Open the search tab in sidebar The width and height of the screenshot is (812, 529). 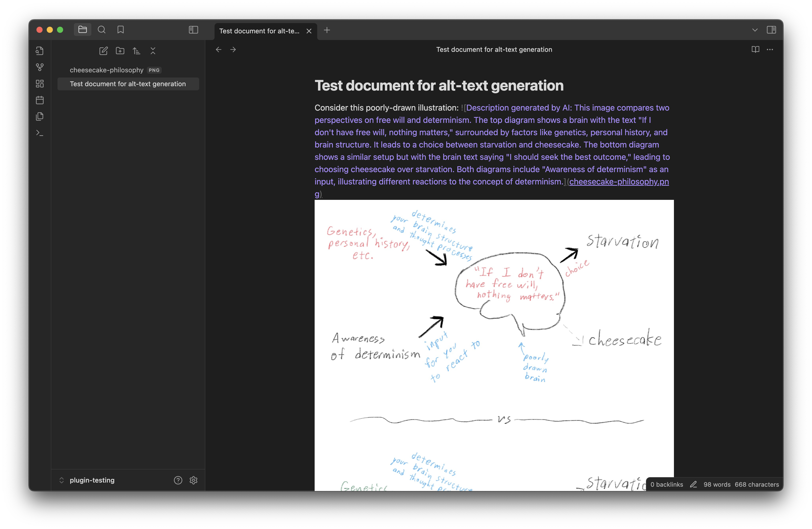tap(102, 30)
